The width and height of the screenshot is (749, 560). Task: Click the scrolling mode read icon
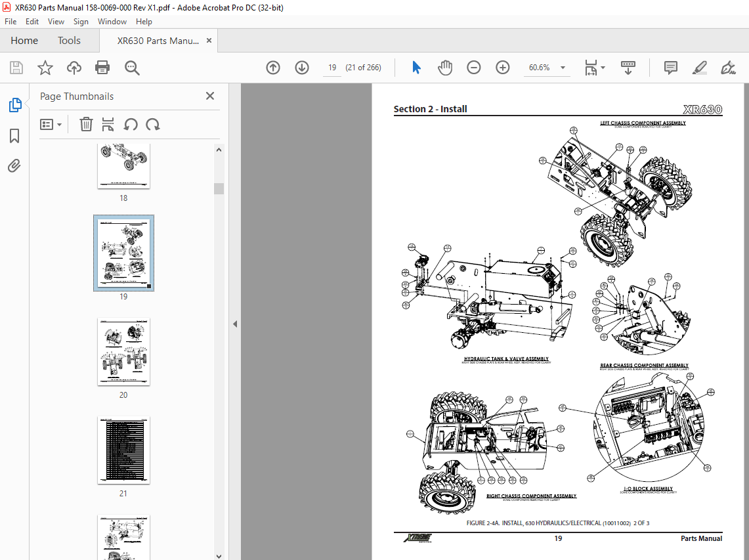click(x=628, y=68)
